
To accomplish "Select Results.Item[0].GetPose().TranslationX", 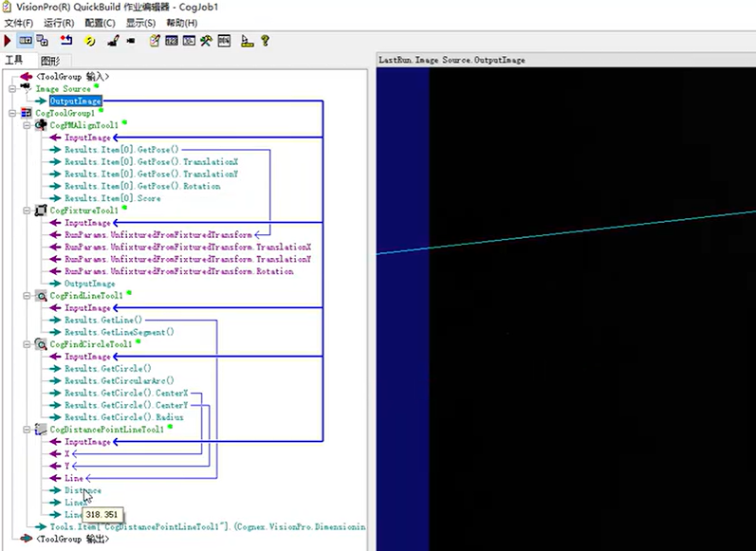I will coord(152,162).
